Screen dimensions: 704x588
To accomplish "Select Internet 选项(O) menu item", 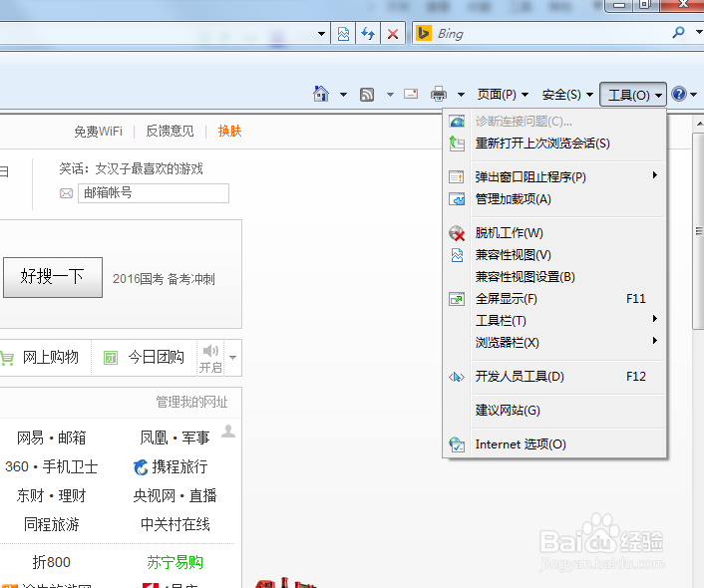I will coord(554,444).
